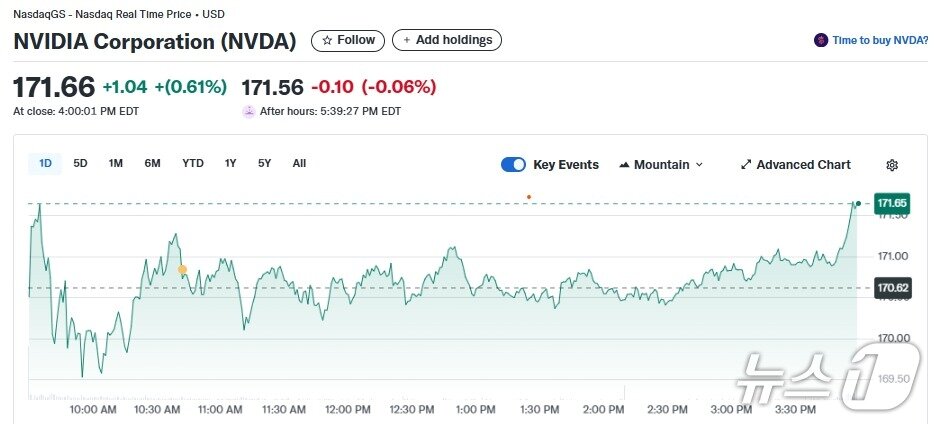Image resolution: width=934 pixels, height=424 pixels.
Task: Click the yellow key event dot
Action: coord(182,270)
